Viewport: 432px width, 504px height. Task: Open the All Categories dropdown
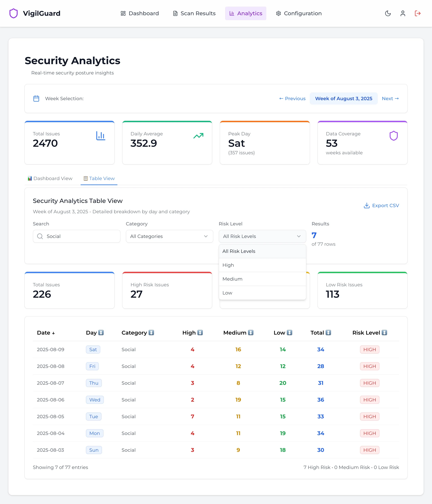tap(169, 236)
